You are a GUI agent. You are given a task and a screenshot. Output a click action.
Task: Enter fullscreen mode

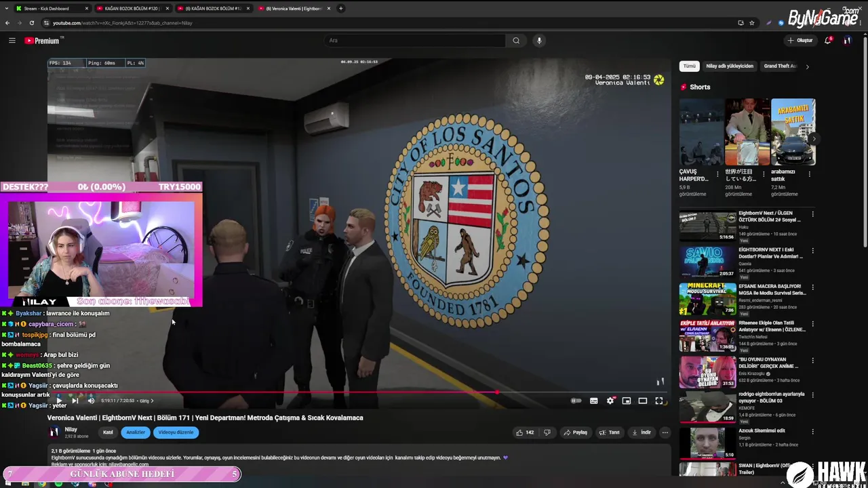pos(659,401)
